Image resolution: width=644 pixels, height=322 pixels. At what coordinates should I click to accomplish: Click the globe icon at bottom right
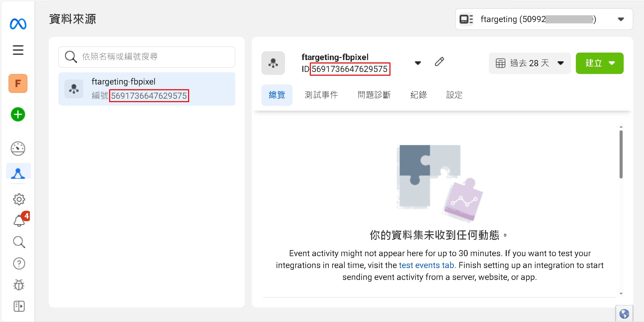[624, 314]
